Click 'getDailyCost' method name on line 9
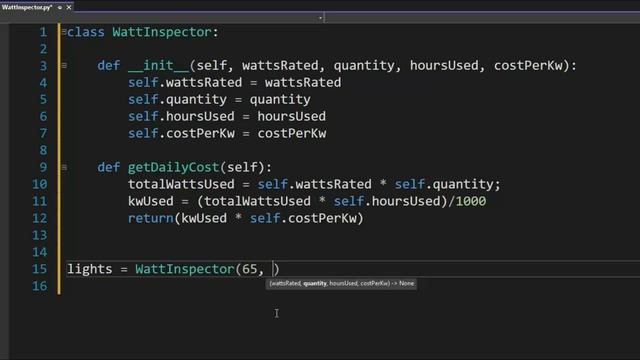Viewport: 640px width, 360px height. click(173, 167)
